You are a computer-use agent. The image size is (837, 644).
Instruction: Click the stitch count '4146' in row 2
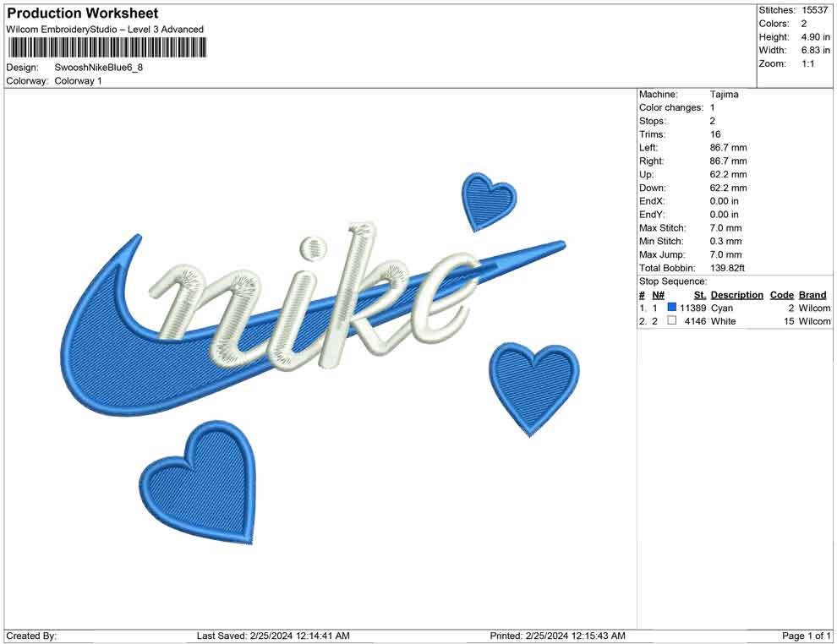point(695,321)
